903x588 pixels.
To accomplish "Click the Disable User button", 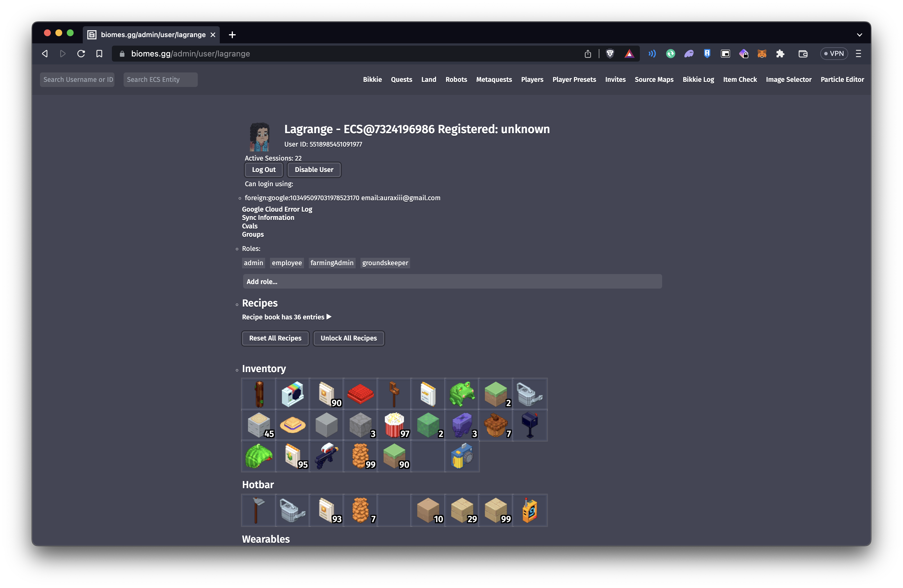I will [314, 170].
